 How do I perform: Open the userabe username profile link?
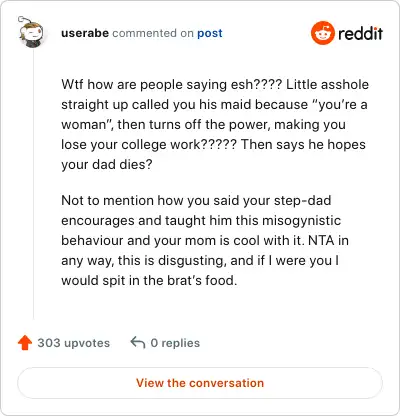(x=85, y=33)
